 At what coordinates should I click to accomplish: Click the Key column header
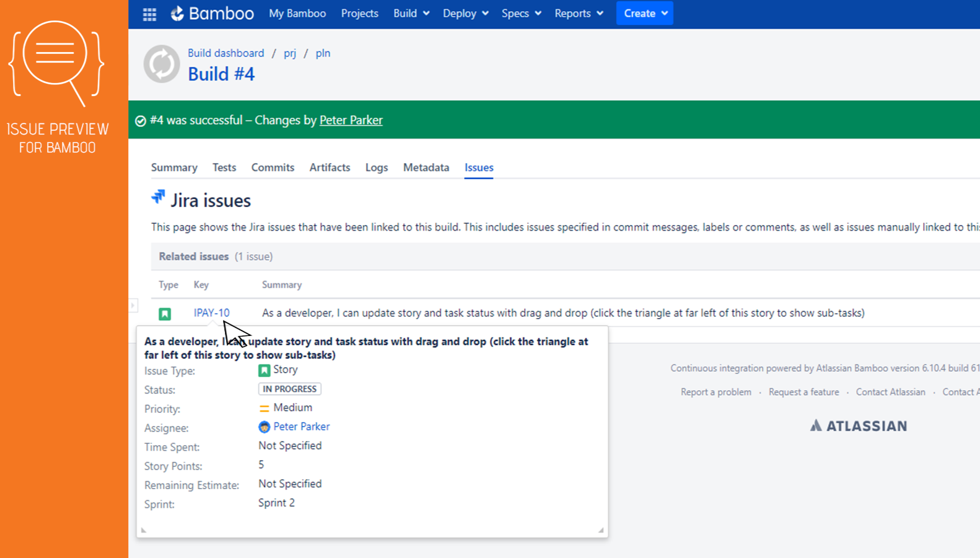(201, 285)
